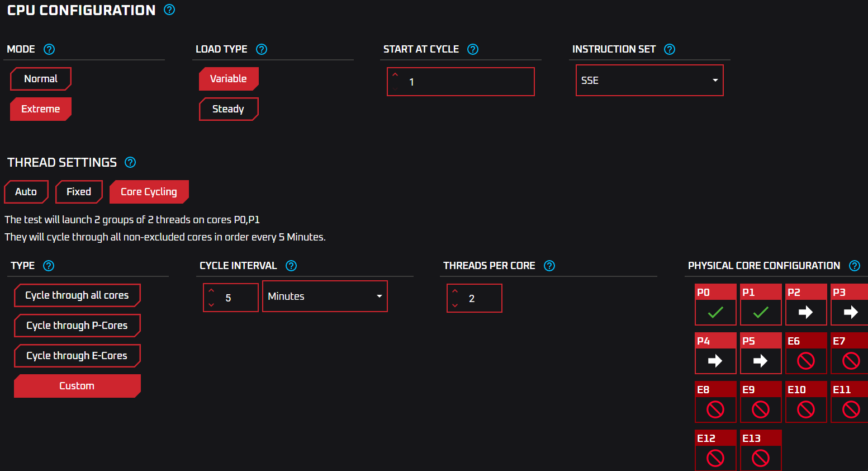Click Threads Per Core help icon
Image resolution: width=868 pixels, height=471 pixels.
tap(549, 266)
